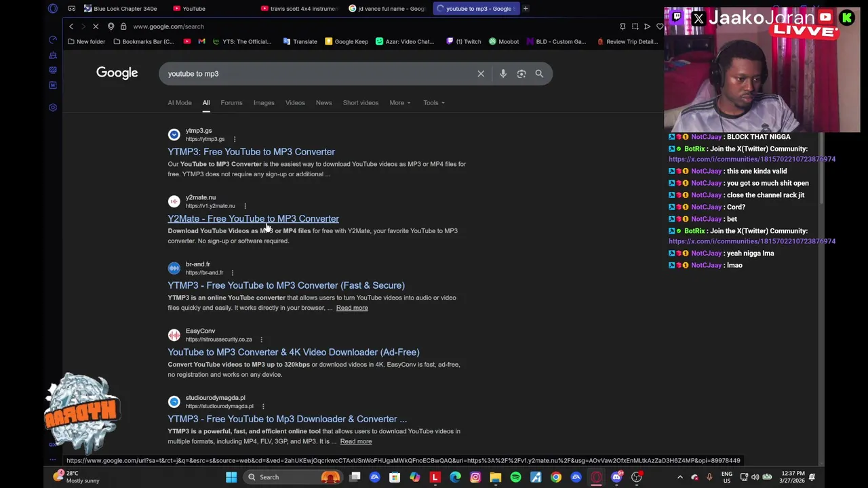This screenshot has height=488, width=868.
Task: Go back using the browser back arrow
Action: (71, 26)
